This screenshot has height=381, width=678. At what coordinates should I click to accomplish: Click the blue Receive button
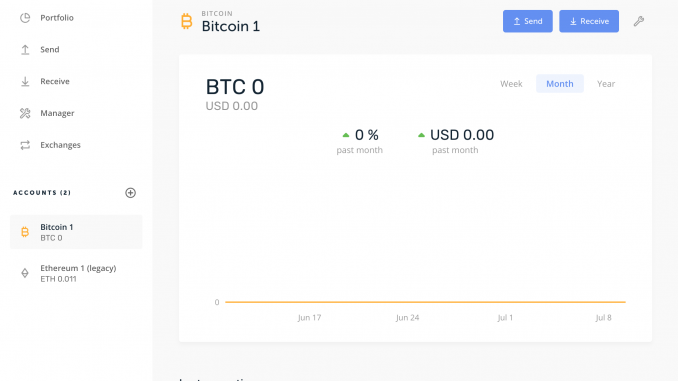click(589, 21)
